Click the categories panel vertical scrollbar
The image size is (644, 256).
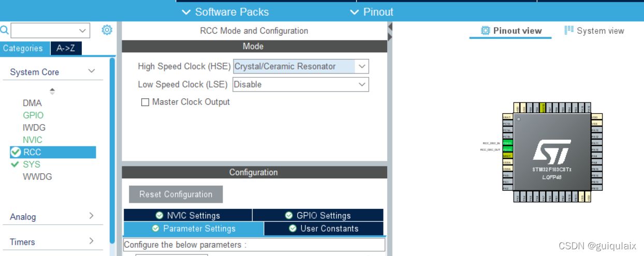tap(112, 150)
